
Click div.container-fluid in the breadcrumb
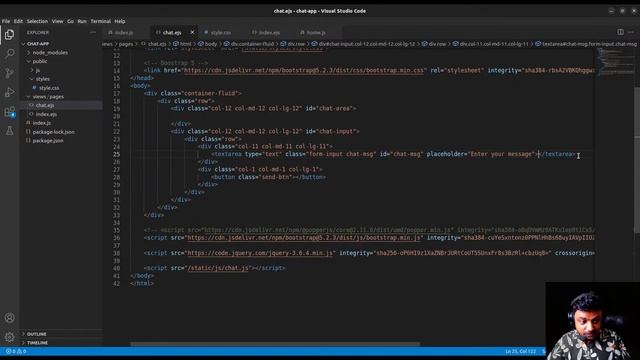point(252,44)
